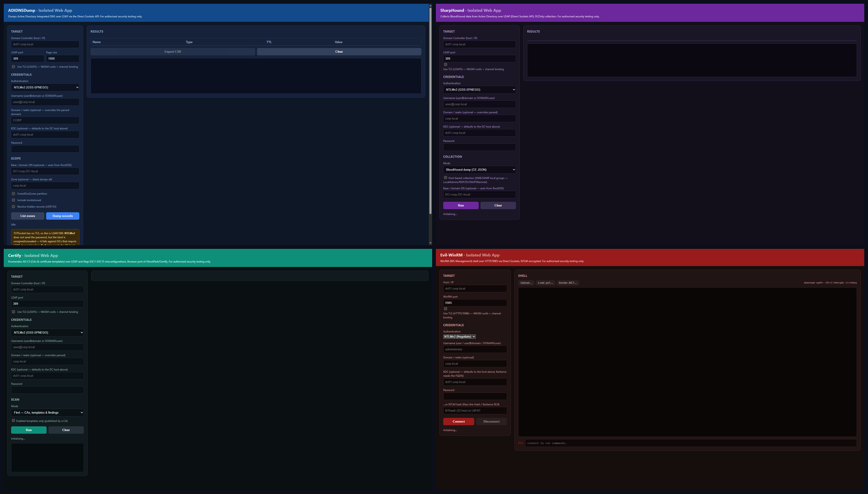Focus Certify LDAP port field
Image resolution: width=868 pixels, height=494 pixels.
click(47, 304)
